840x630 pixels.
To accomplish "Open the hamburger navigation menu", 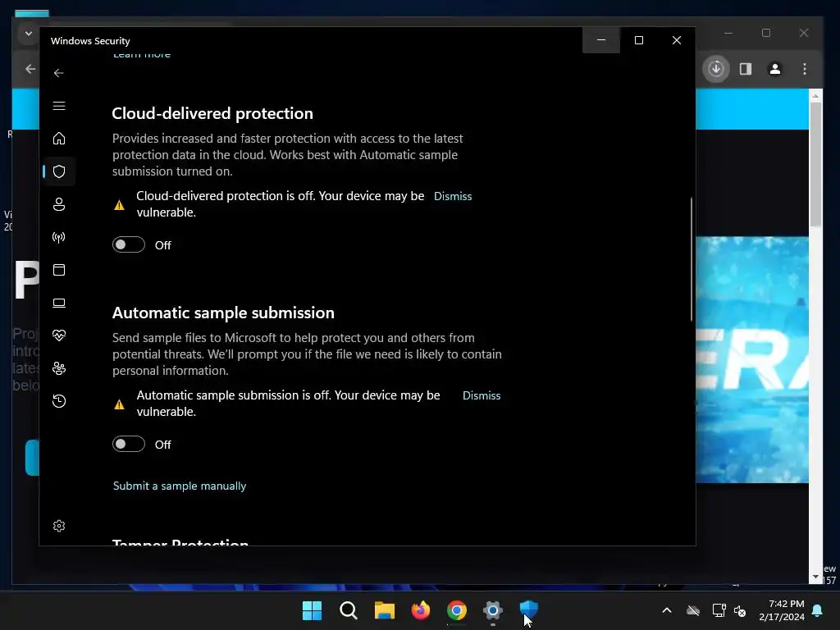I will pyautogui.click(x=59, y=106).
